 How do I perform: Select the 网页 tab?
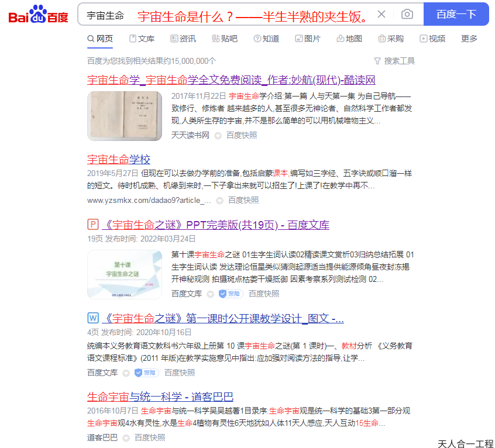click(99, 39)
